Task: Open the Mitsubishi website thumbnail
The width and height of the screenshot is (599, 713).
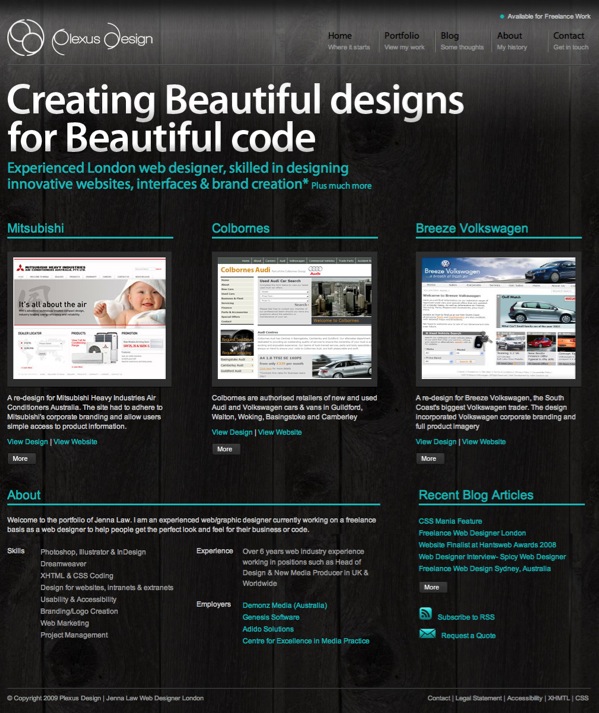Action: tap(89, 318)
